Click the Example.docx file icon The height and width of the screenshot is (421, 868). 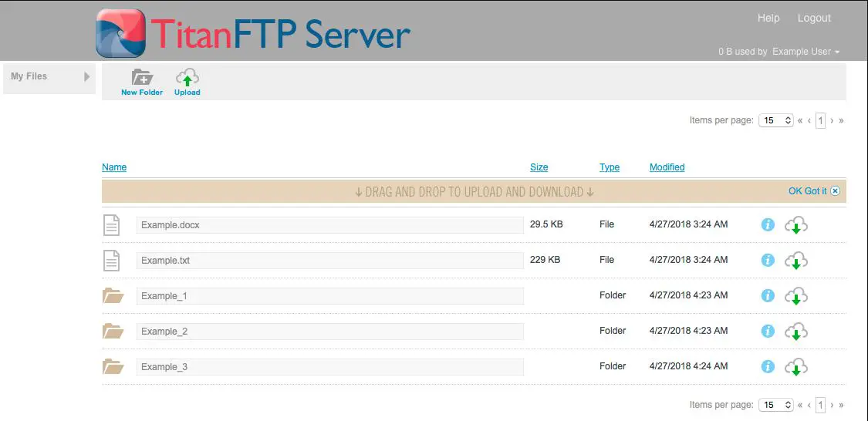pos(111,225)
